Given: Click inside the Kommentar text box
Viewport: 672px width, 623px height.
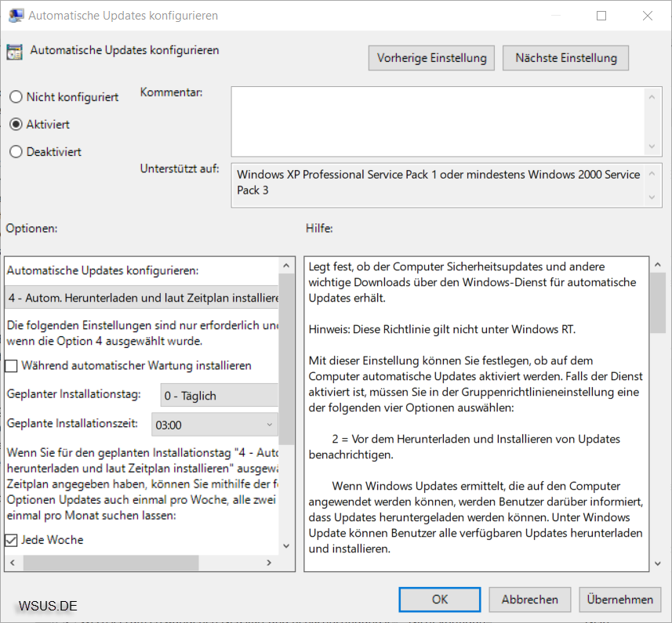Looking at the screenshot, I should (x=438, y=121).
